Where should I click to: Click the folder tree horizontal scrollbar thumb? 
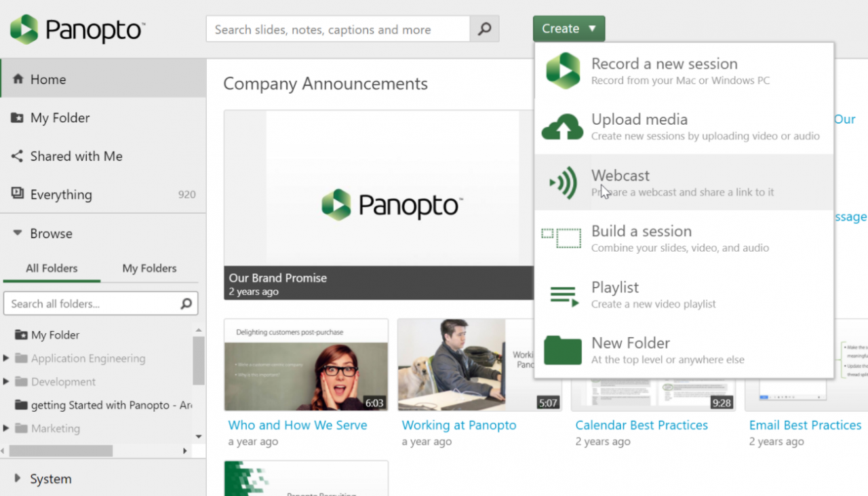pyautogui.click(x=60, y=451)
